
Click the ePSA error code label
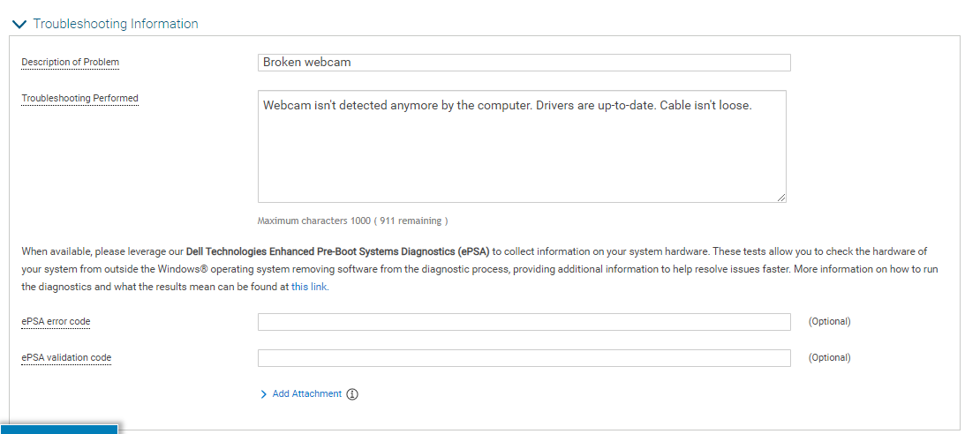pyautogui.click(x=56, y=322)
